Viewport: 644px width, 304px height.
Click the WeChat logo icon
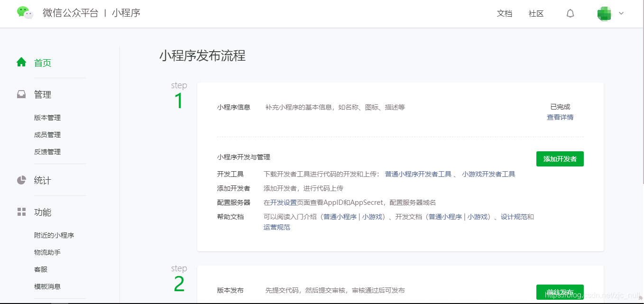(25, 13)
